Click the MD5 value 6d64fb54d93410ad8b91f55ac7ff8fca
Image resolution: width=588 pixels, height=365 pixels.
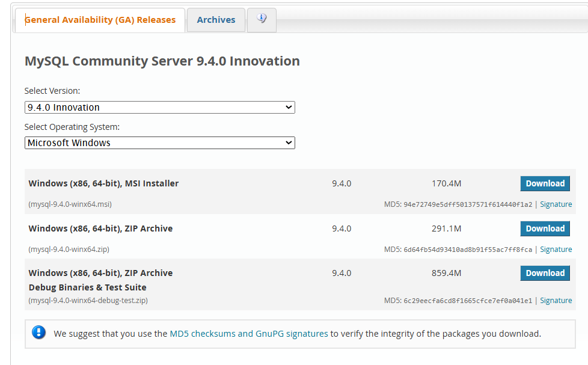click(x=468, y=250)
